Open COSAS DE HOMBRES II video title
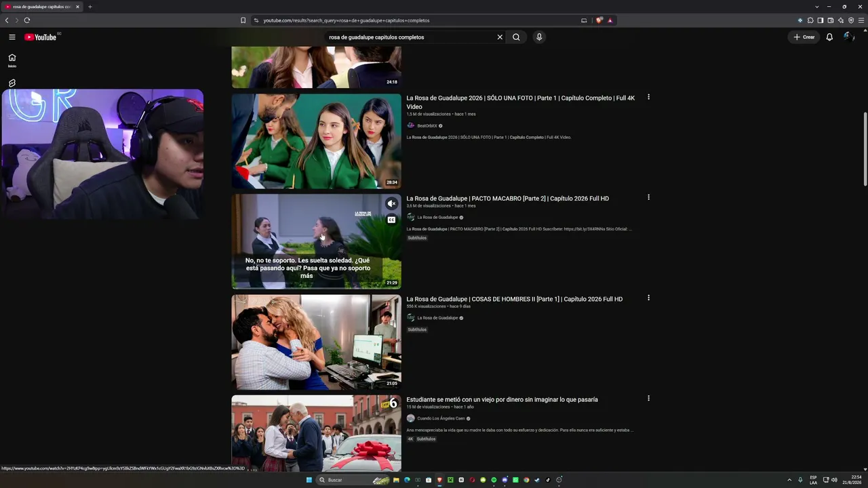The image size is (868, 488). (515, 299)
